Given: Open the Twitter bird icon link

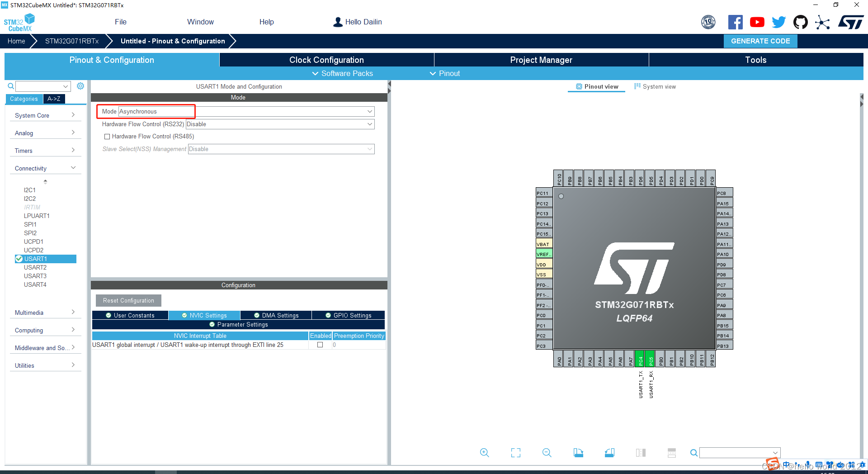Looking at the screenshot, I should [778, 22].
